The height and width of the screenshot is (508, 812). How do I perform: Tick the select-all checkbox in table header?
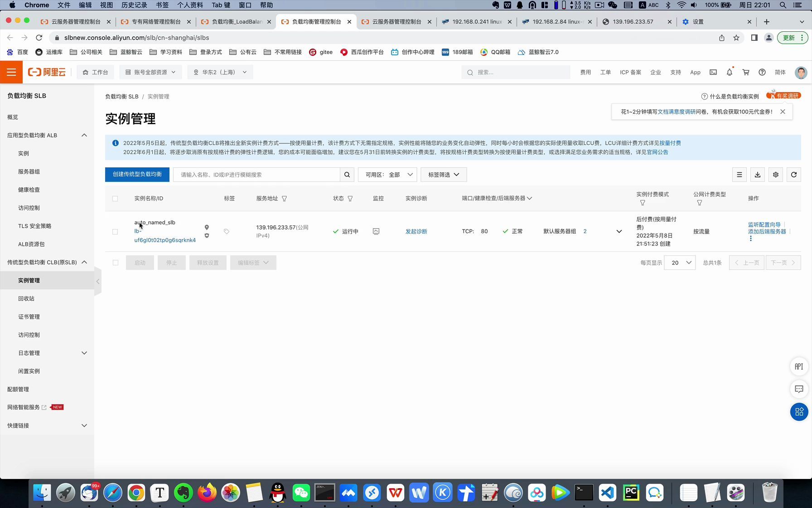[x=115, y=199]
